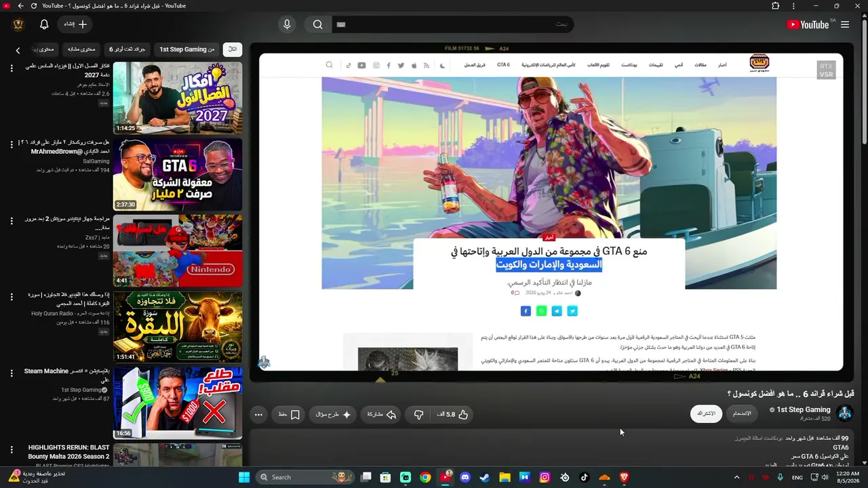Click the YouTube search magnifier button
The height and width of the screenshot is (488, 868).
[317, 24]
